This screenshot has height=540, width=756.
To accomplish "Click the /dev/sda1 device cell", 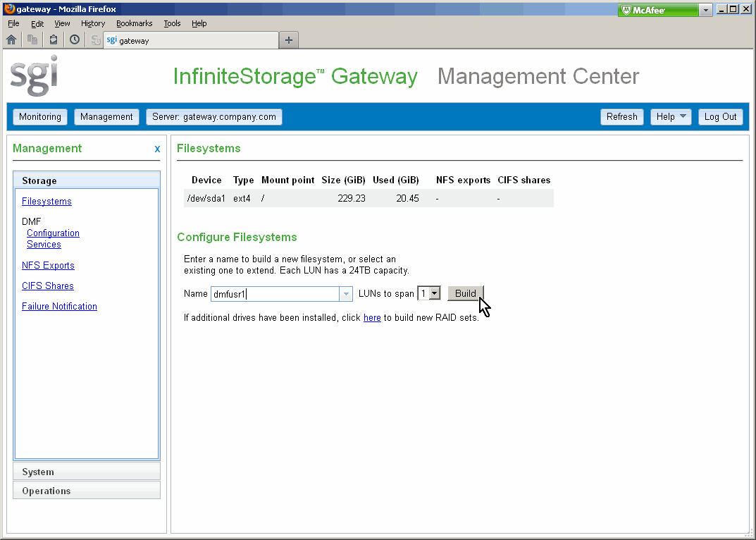I will (x=206, y=198).
